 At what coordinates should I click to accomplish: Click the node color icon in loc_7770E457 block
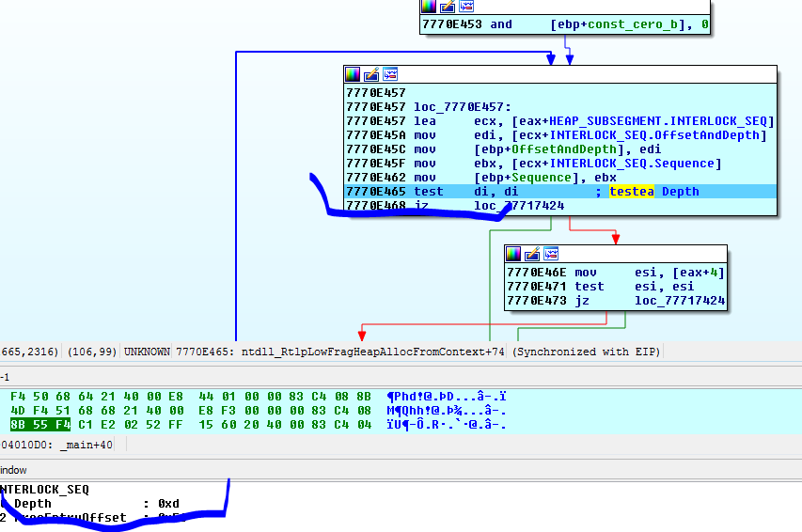354,74
